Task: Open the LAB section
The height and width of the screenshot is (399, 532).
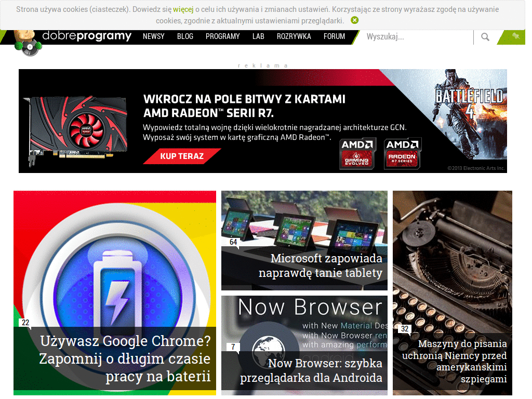Action: [x=258, y=37]
